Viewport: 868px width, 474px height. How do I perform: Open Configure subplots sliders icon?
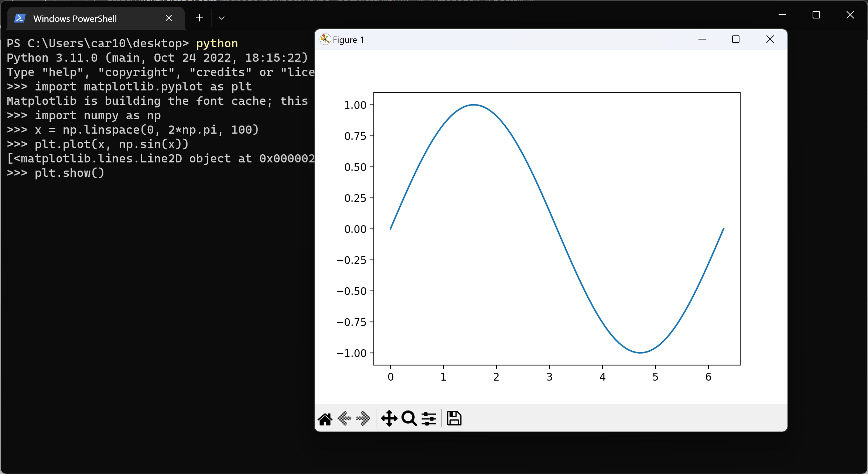[429, 419]
